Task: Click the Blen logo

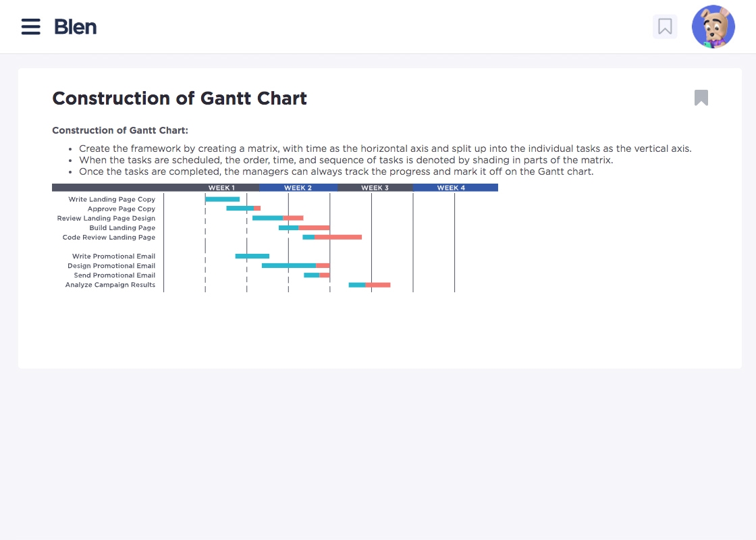Action: [76, 27]
